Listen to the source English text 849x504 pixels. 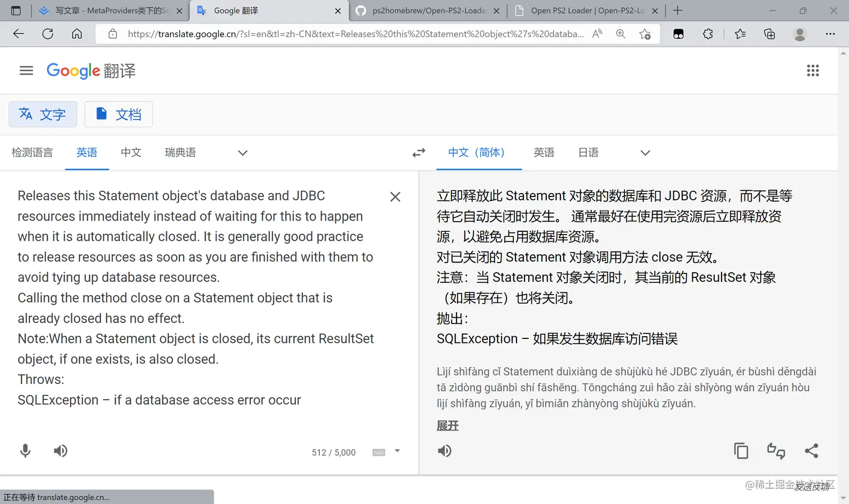61,451
